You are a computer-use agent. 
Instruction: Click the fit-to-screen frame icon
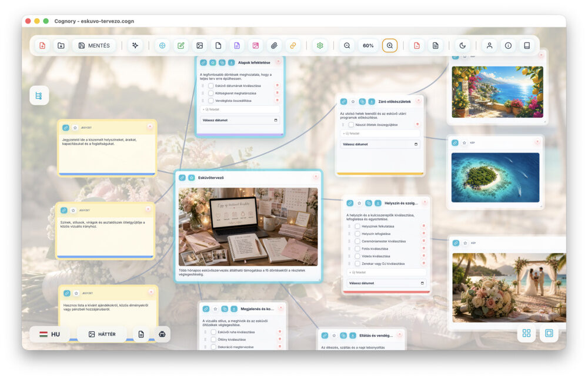(549, 333)
